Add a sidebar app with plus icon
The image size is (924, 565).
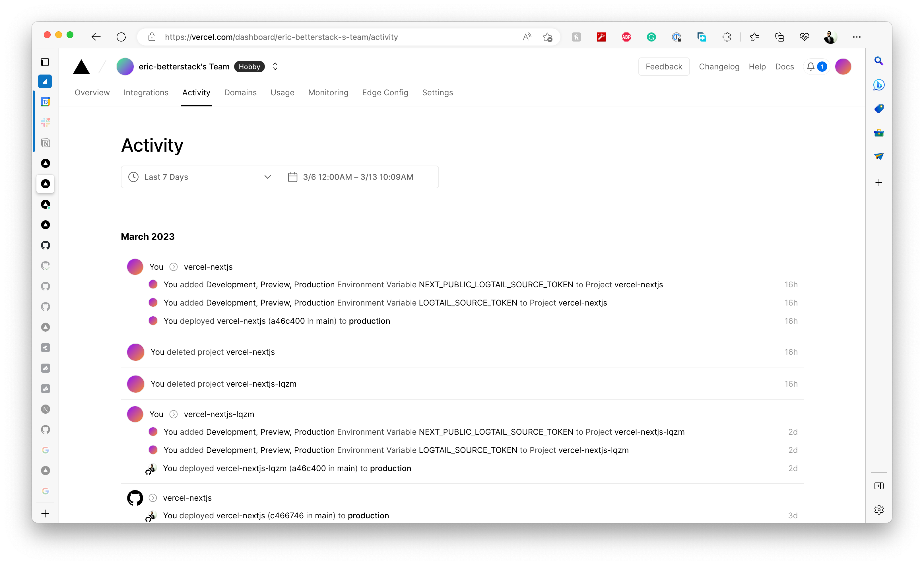pos(878,183)
